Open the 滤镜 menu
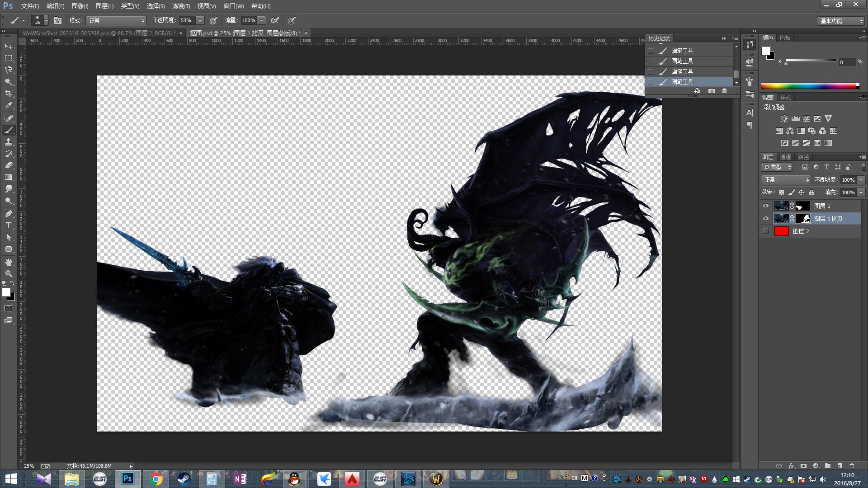Image resolution: width=868 pixels, height=488 pixels. [x=180, y=6]
